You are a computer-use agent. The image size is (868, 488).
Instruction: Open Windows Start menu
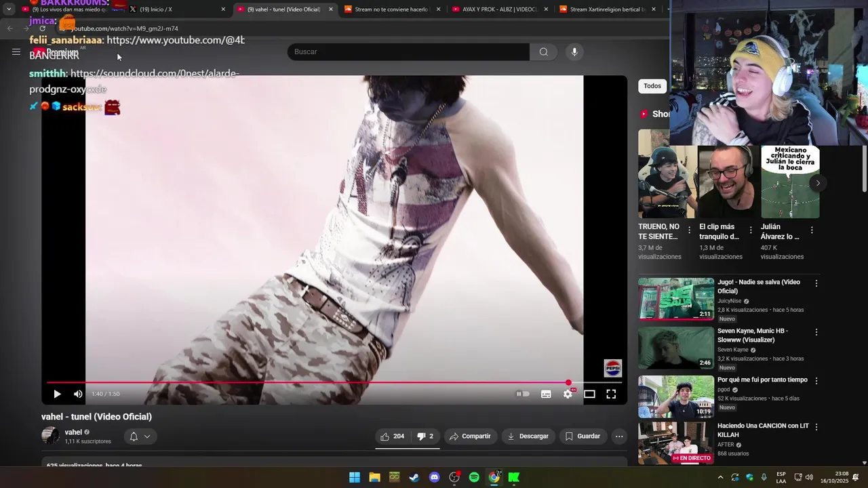pos(355,477)
